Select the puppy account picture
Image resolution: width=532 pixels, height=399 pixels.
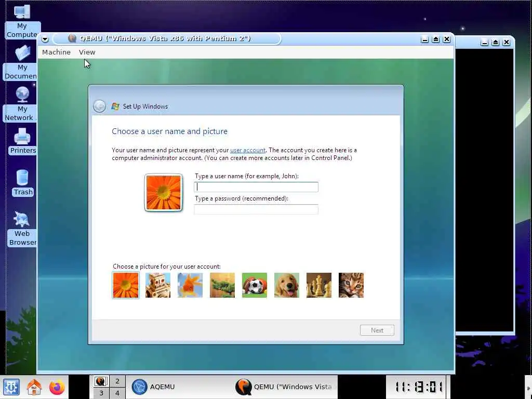(287, 285)
